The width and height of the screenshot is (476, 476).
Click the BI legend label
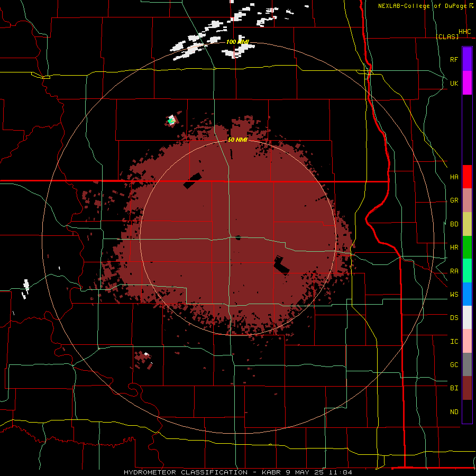tap(454, 388)
